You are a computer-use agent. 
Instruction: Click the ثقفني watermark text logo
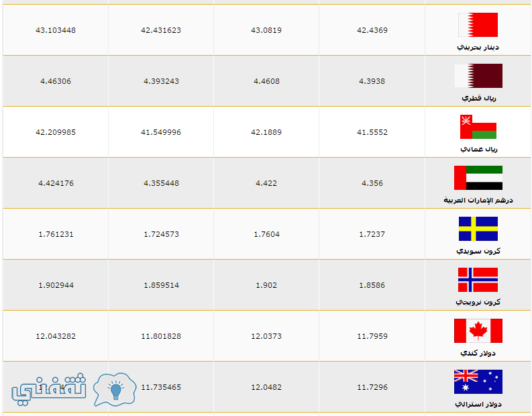48,389
